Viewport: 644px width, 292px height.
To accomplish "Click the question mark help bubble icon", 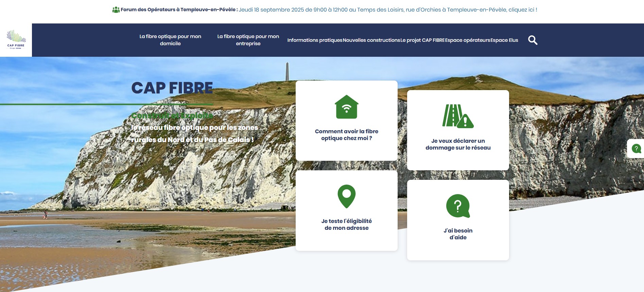I will [458, 206].
